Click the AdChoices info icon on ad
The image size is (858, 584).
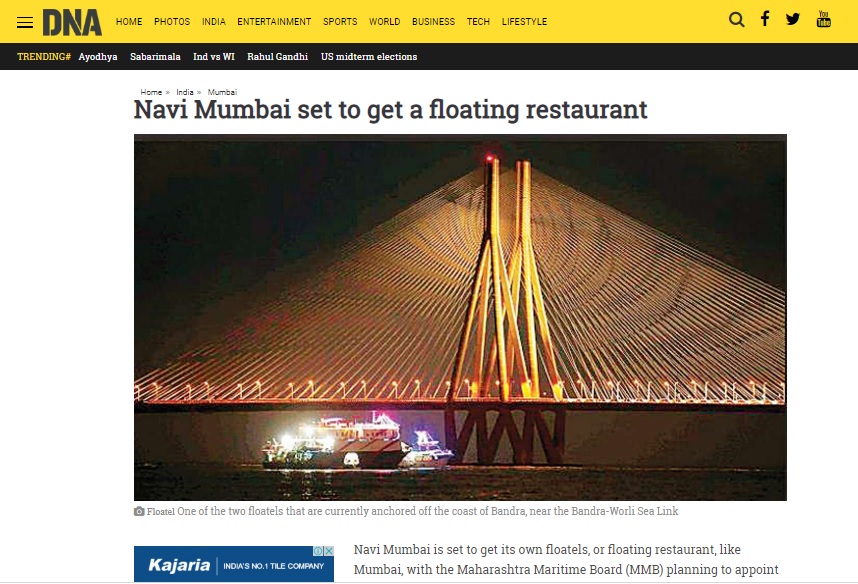[318, 551]
